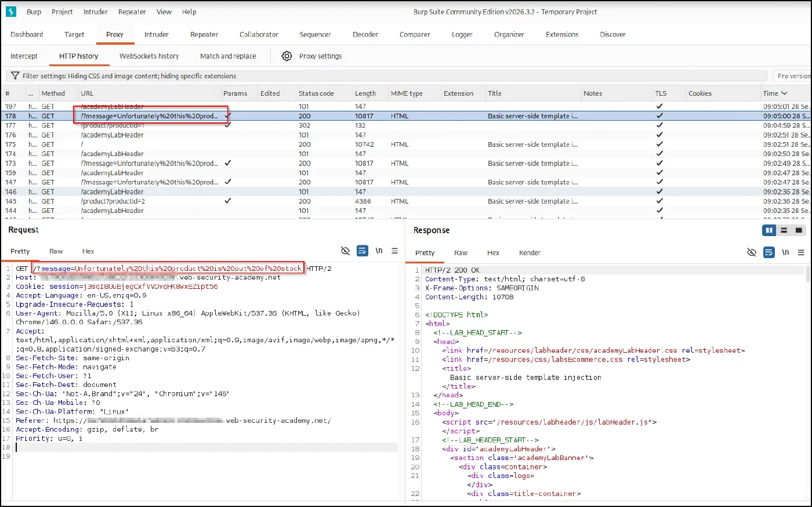The image size is (812, 507).
Task: Open the Burp menu
Action: 34,12
